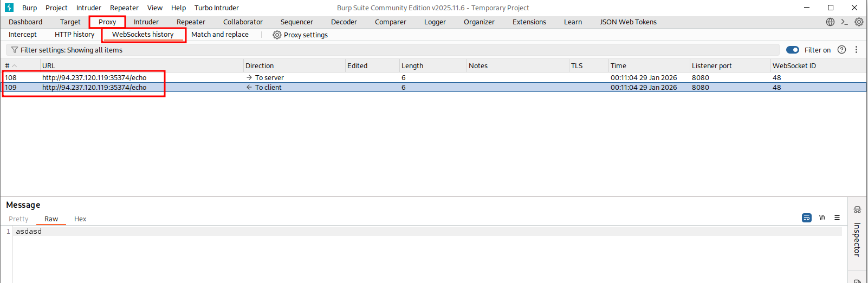This screenshot has height=283, width=868.
Task: Open the HTTP history sub-tab
Action: pos(74,35)
